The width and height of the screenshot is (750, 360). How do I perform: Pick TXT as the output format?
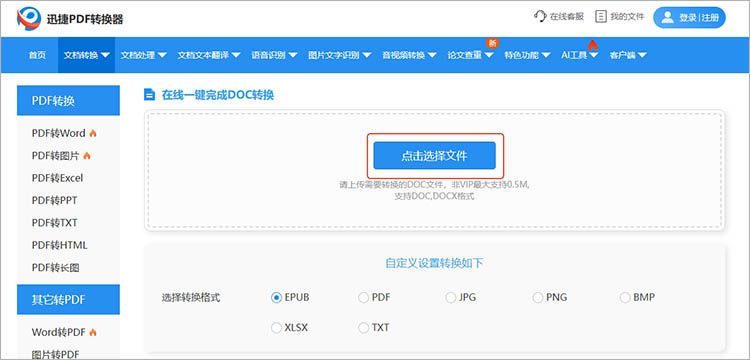point(363,328)
